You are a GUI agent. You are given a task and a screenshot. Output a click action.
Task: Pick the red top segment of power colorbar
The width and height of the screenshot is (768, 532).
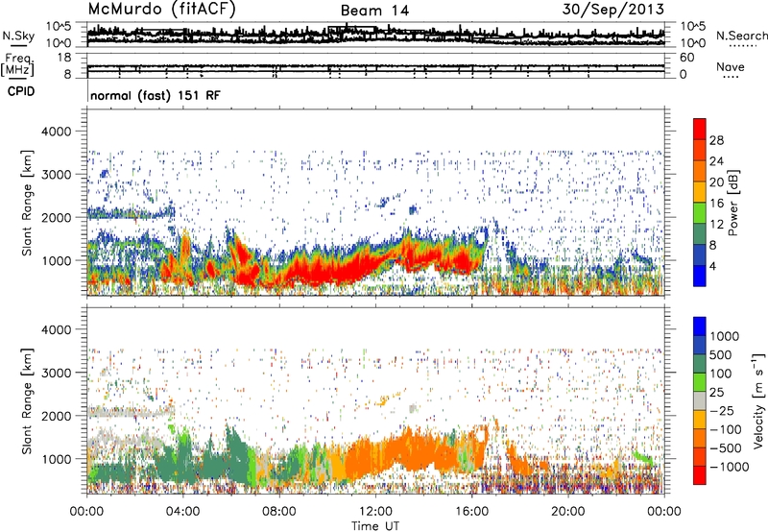point(700,129)
